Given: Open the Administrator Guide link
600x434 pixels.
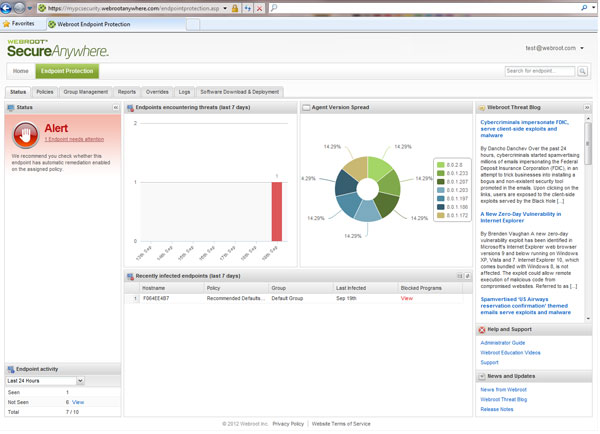Looking at the screenshot, I should tap(502, 343).
